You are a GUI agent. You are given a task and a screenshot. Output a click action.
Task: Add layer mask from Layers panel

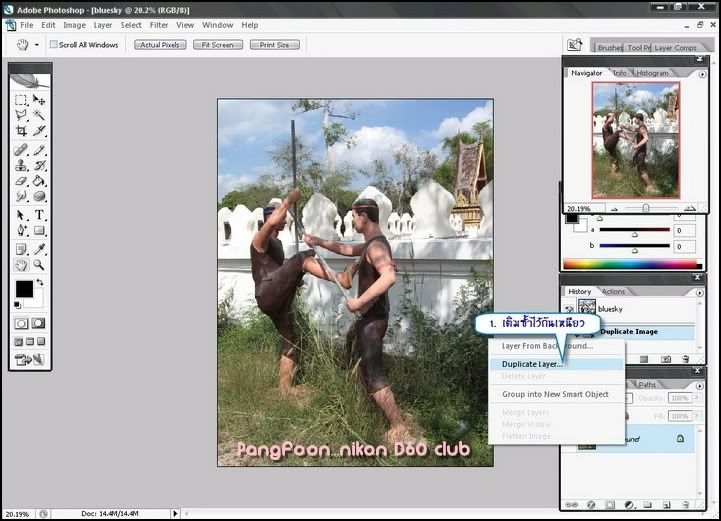610,505
